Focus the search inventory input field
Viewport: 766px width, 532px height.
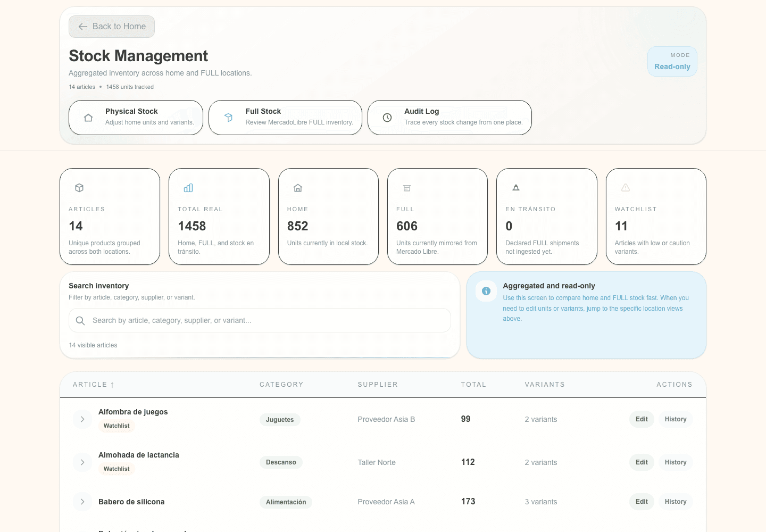coord(260,320)
